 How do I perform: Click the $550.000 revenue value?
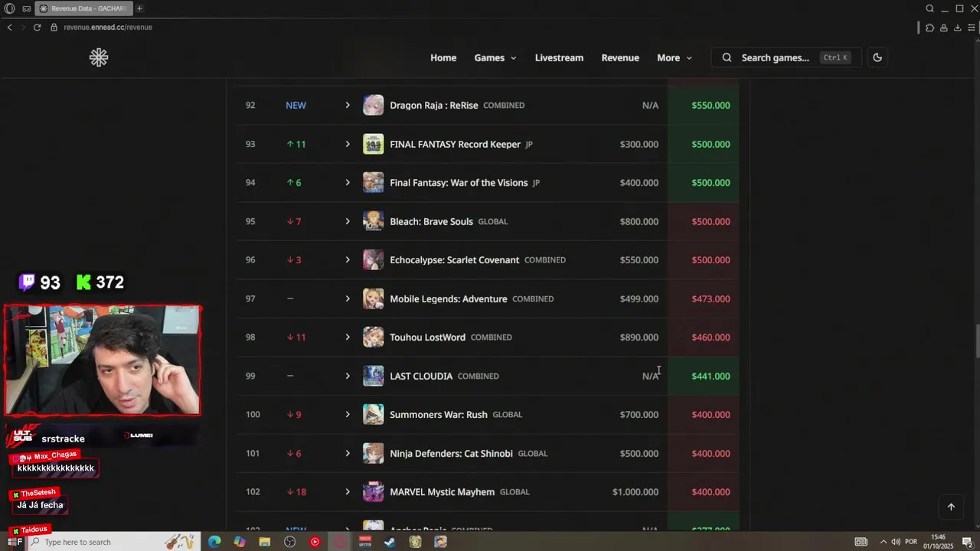pos(710,105)
